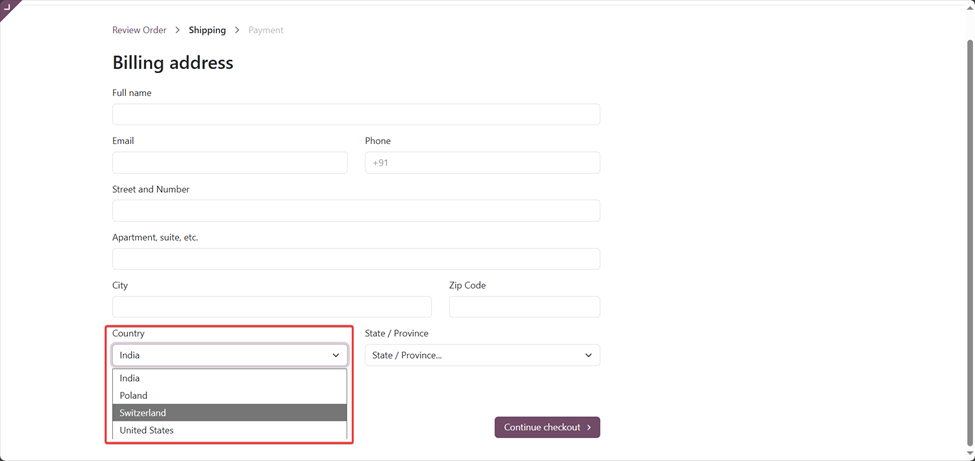This screenshot has height=461, width=975.
Task: Go back to Review Order step
Action: [139, 30]
